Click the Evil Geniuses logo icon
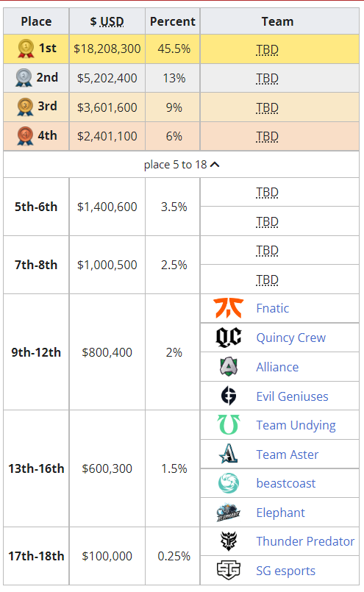The width and height of the screenshot is (364, 592). tap(229, 396)
